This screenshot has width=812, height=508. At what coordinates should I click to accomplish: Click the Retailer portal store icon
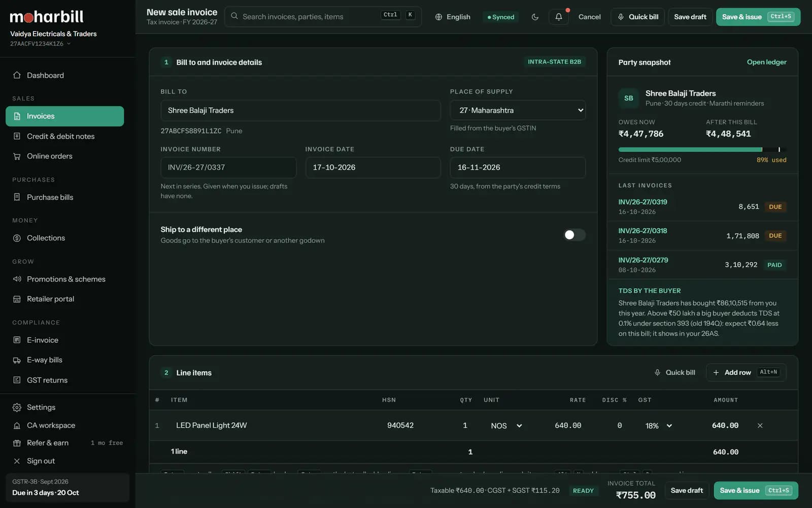[17, 299]
